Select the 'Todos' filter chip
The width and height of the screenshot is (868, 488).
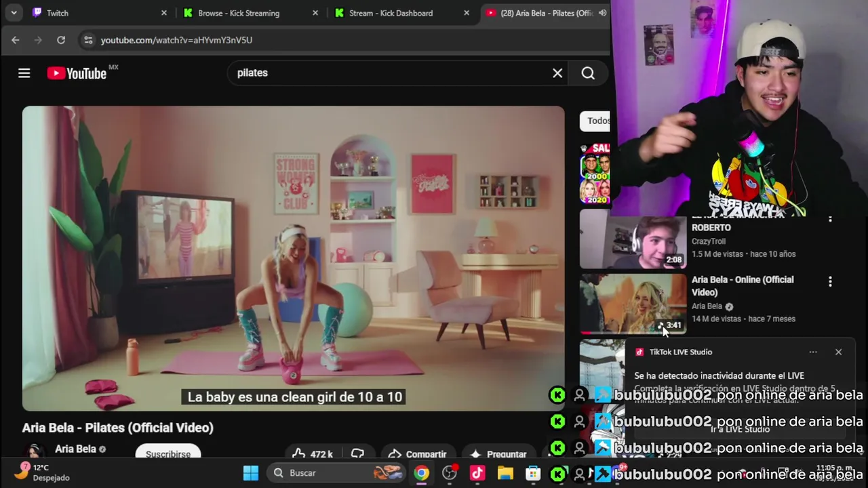[595, 121]
